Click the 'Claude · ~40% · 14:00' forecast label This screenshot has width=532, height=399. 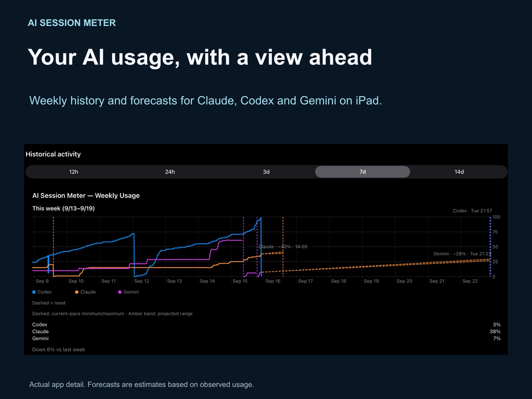click(283, 247)
